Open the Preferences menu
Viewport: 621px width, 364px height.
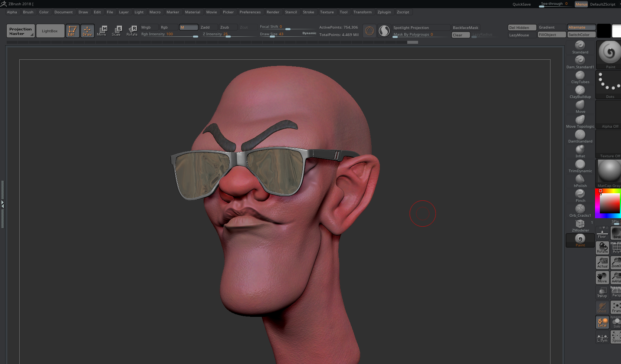(x=250, y=12)
